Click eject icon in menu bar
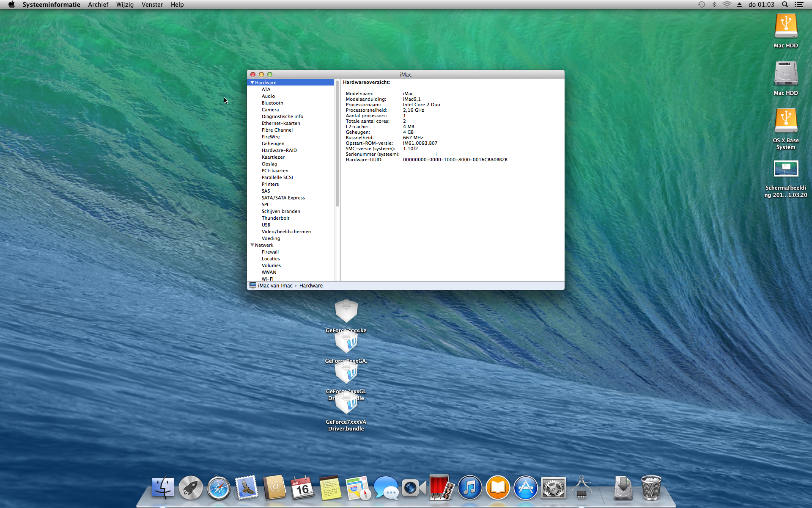Screen dimensions: 812x508 coord(740,5)
